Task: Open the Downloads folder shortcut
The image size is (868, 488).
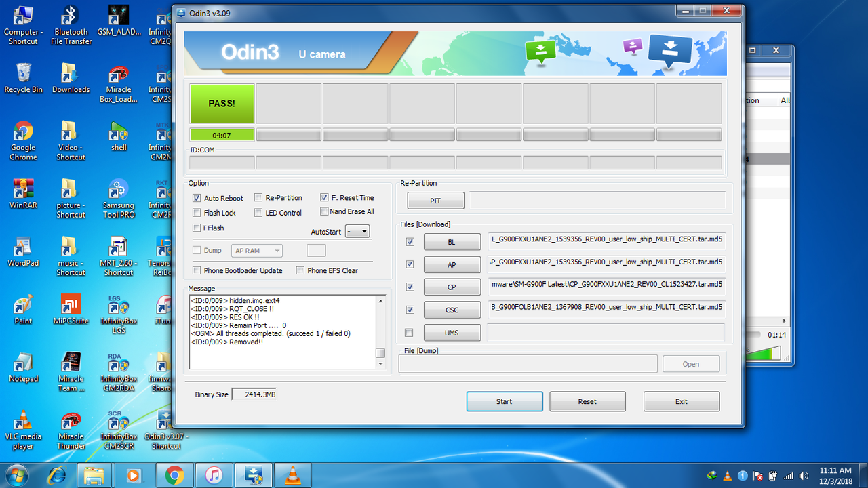Action: click(71, 79)
